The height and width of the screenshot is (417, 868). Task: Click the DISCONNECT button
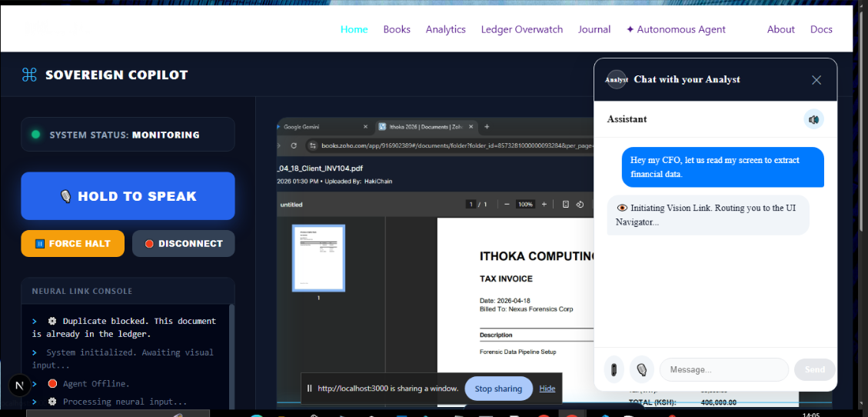(184, 244)
